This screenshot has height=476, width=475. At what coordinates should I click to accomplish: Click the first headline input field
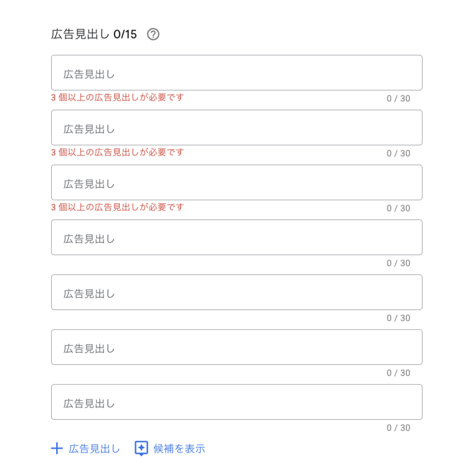[237, 73]
